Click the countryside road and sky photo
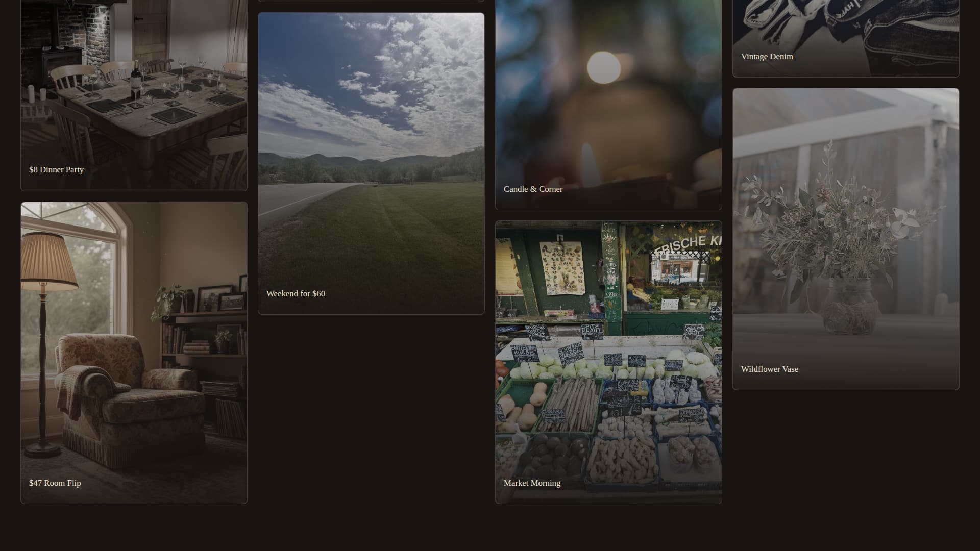 tap(371, 153)
